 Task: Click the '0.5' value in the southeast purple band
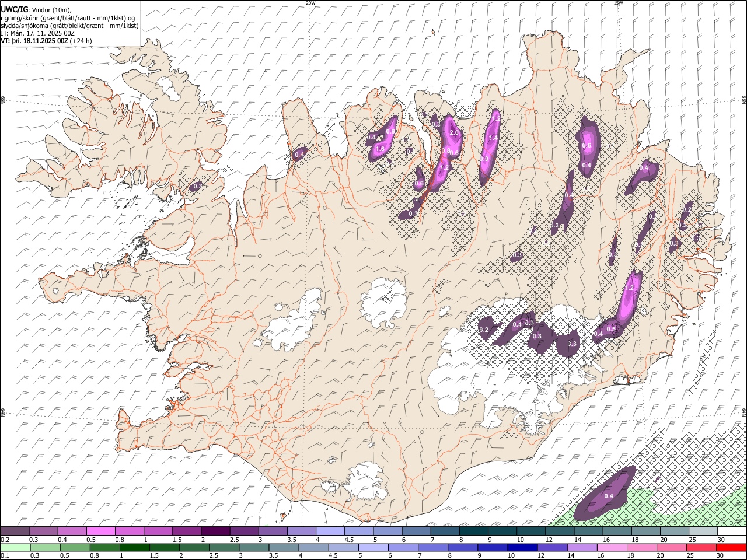[x=611, y=329]
